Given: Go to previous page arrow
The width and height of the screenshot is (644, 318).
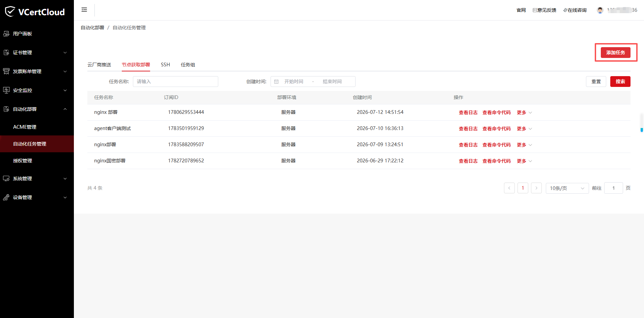Looking at the screenshot, I should (509, 188).
